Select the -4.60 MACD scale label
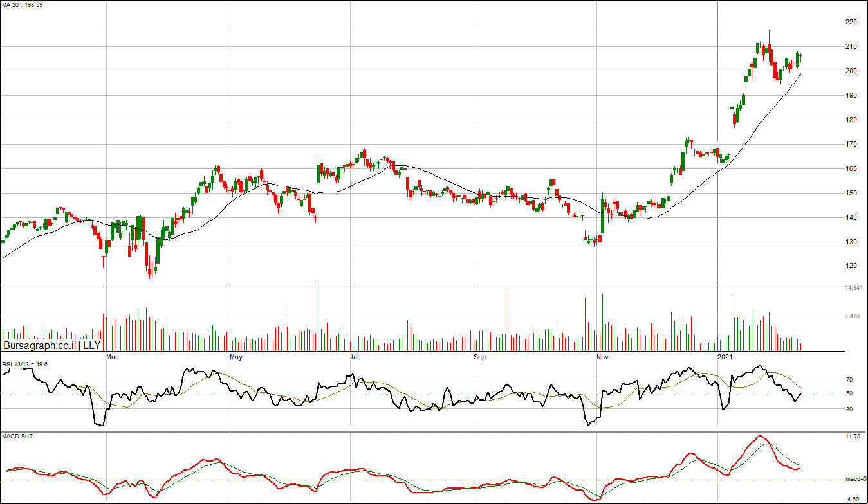The image size is (868, 504). click(x=852, y=499)
